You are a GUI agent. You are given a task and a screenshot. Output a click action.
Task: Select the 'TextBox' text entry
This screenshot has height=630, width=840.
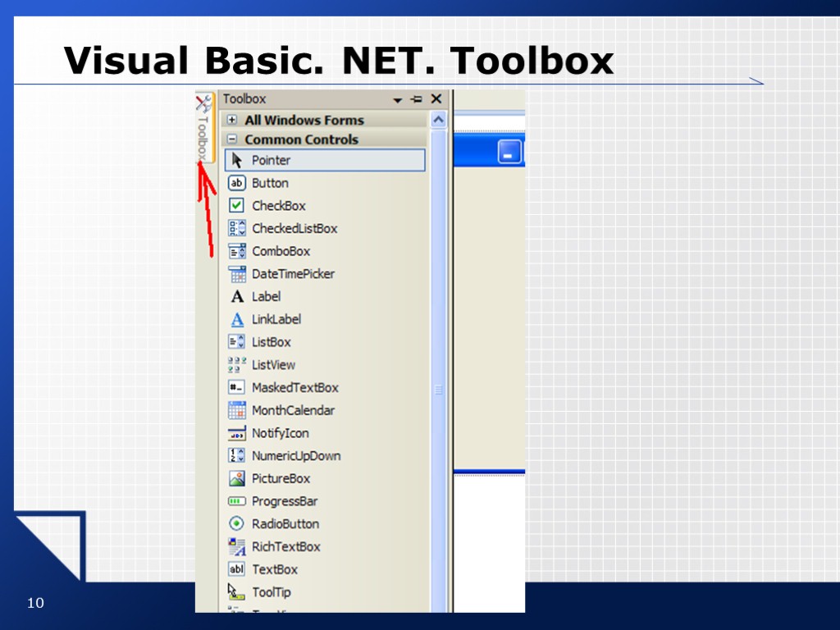point(275,569)
